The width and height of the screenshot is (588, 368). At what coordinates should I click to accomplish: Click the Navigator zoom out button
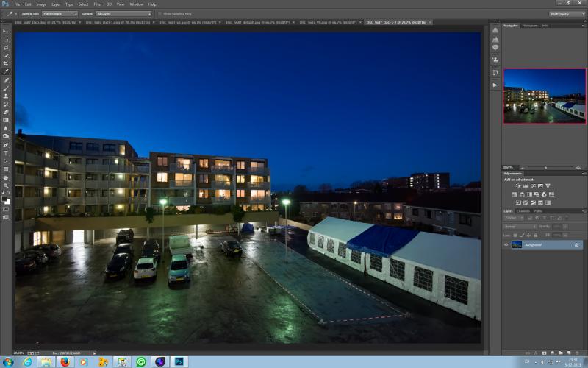522,168
